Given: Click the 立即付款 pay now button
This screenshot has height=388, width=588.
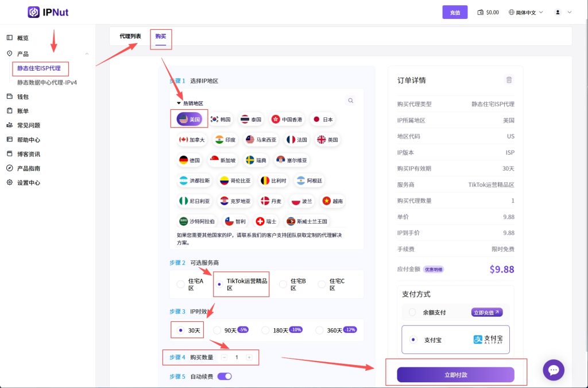Looking at the screenshot, I should click(x=455, y=375).
